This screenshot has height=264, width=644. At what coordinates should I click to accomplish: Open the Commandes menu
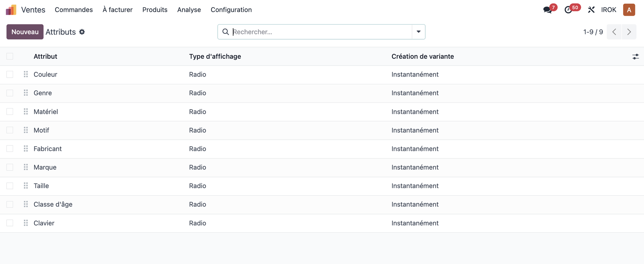coord(74,10)
